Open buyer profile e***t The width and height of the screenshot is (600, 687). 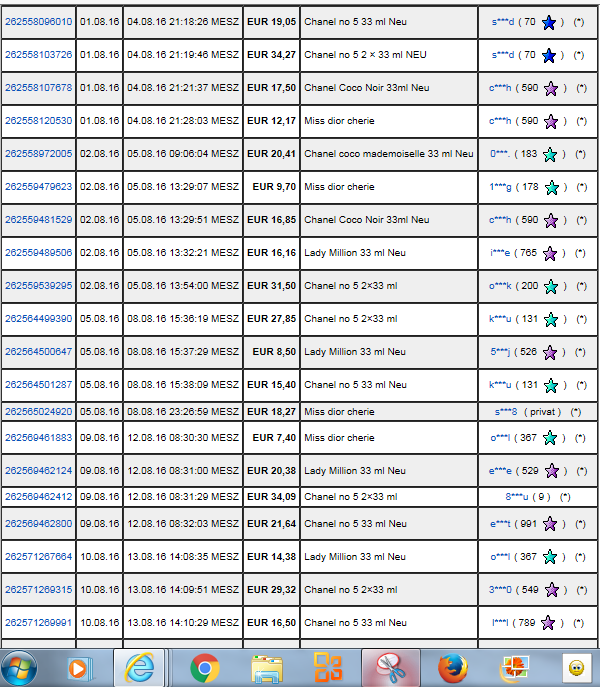pyautogui.click(x=500, y=524)
